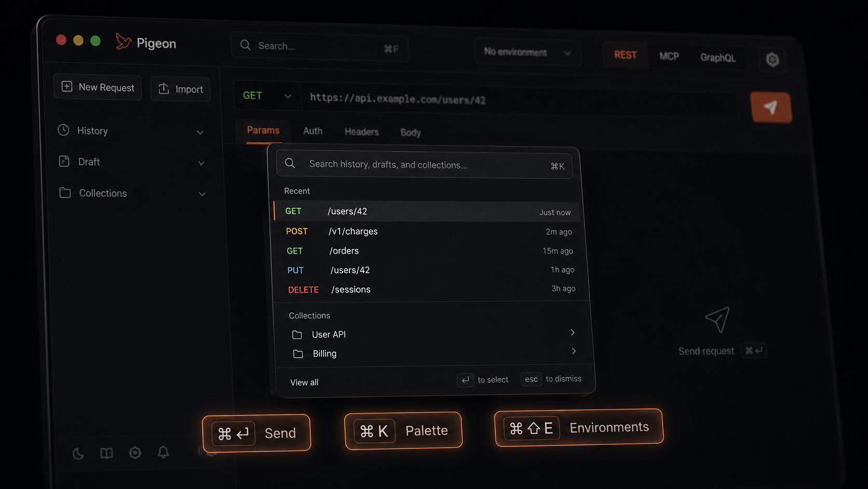Select the REST mode

pyautogui.click(x=625, y=55)
